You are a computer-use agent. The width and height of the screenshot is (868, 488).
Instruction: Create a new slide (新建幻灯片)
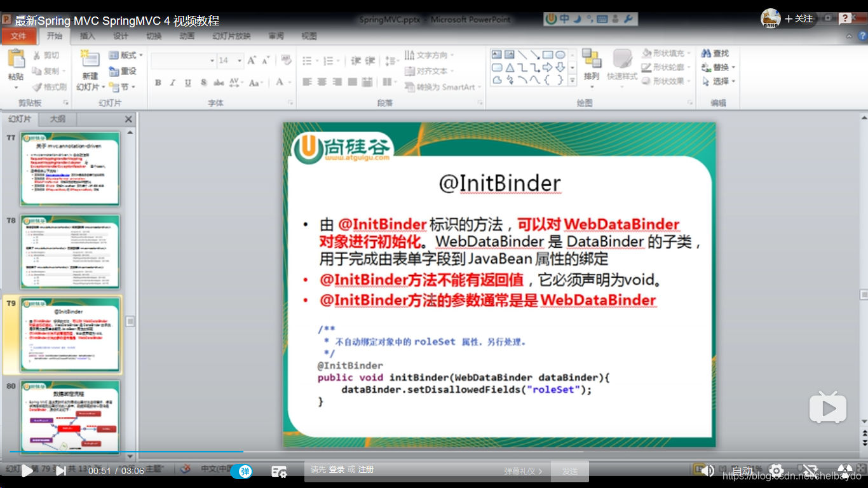click(90, 71)
